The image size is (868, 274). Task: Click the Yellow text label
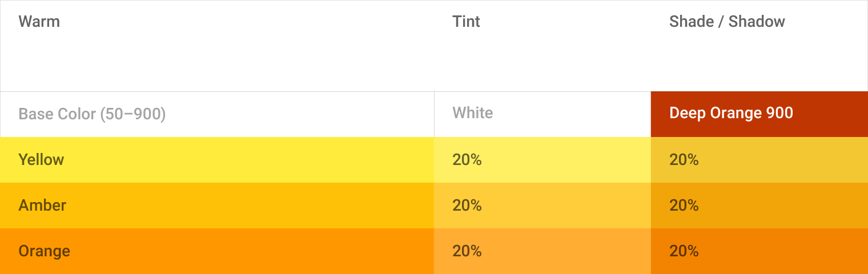coord(41,159)
